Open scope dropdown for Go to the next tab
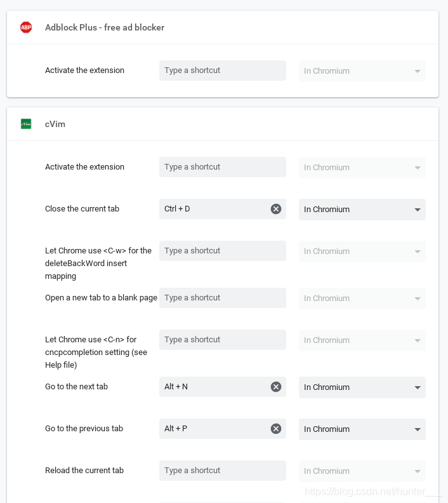The image size is (448, 503). [x=362, y=387]
